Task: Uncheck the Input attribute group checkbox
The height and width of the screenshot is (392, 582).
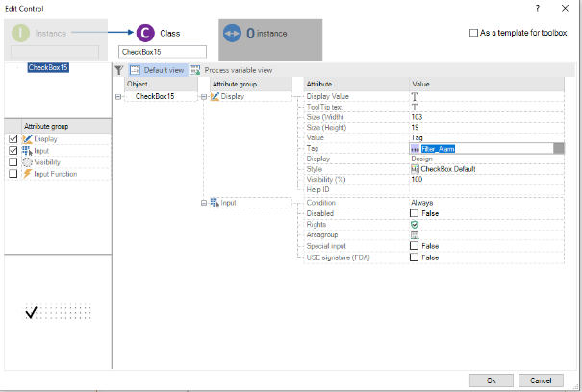Action: 13,150
